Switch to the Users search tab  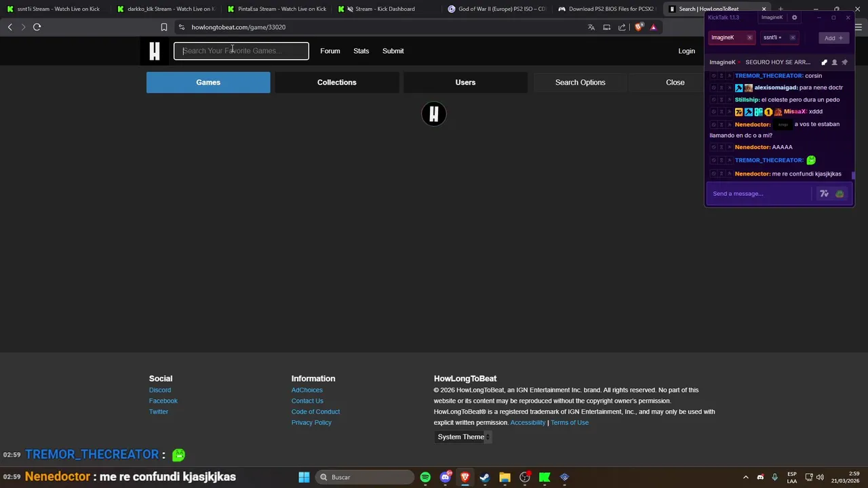tap(465, 83)
